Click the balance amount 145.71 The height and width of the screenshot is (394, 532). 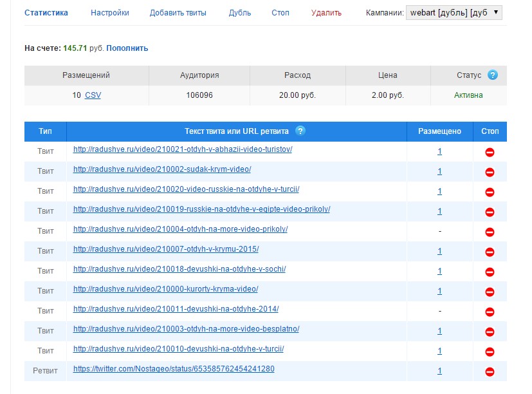75,48
